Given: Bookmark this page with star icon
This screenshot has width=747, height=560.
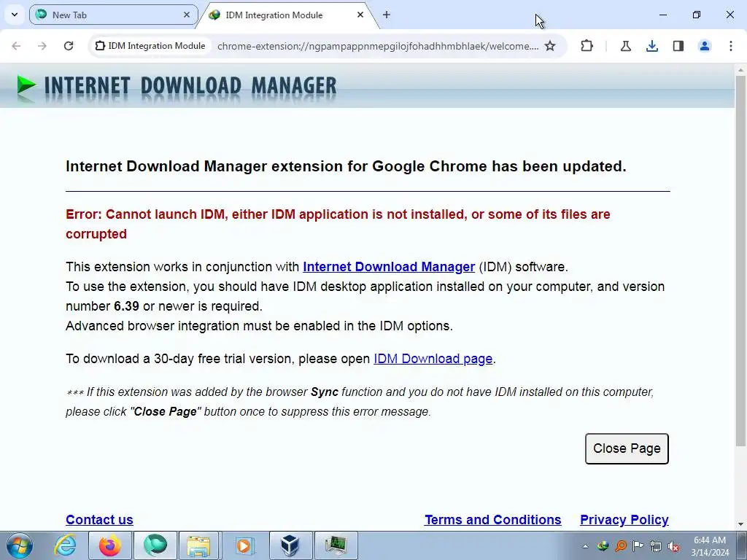Looking at the screenshot, I should click(x=550, y=46).
